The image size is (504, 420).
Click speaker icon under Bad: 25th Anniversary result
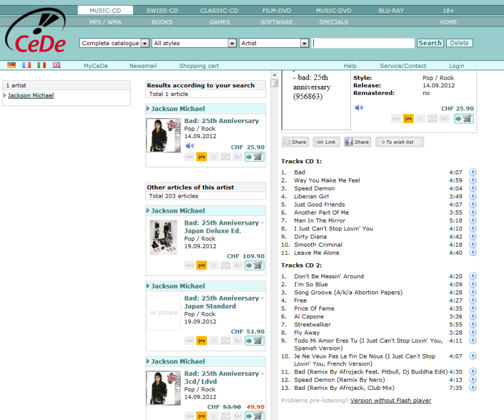pos(190,146)
